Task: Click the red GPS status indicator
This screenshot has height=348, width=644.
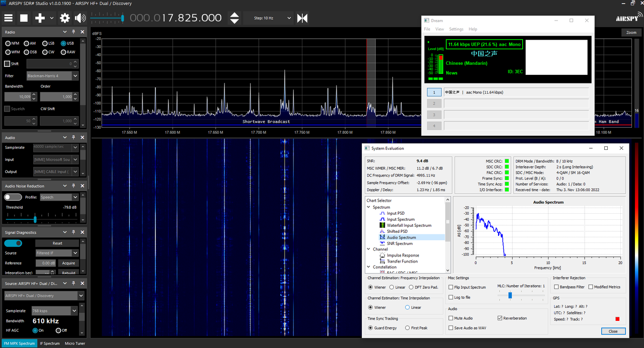Action: [617, 319]
